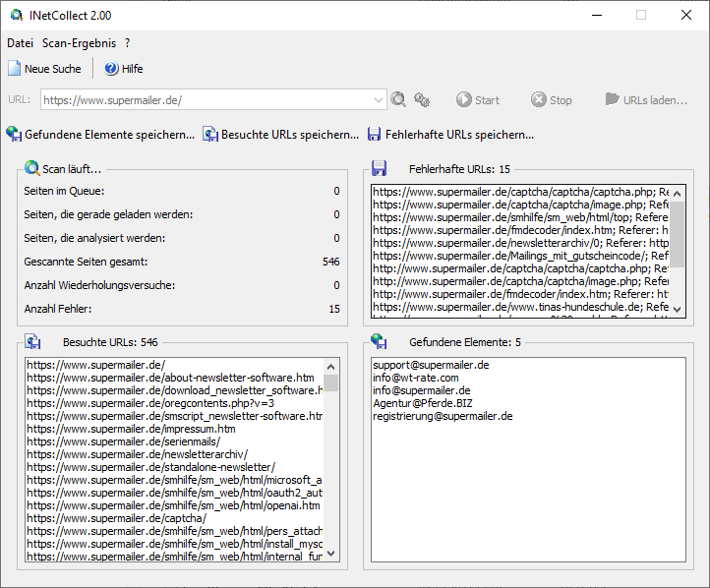This screenshot has width=710, height=588.
Task: Click the URLs laden... button label
Action: tap(655, 100)
